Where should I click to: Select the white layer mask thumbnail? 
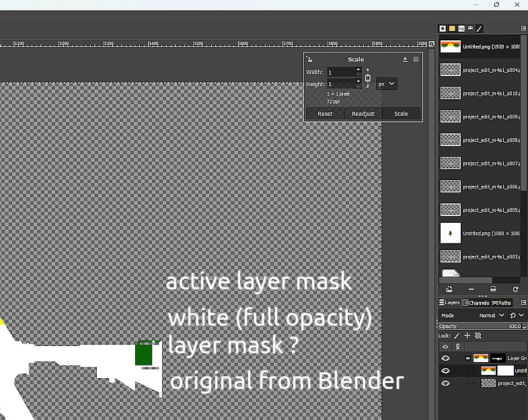505,371
